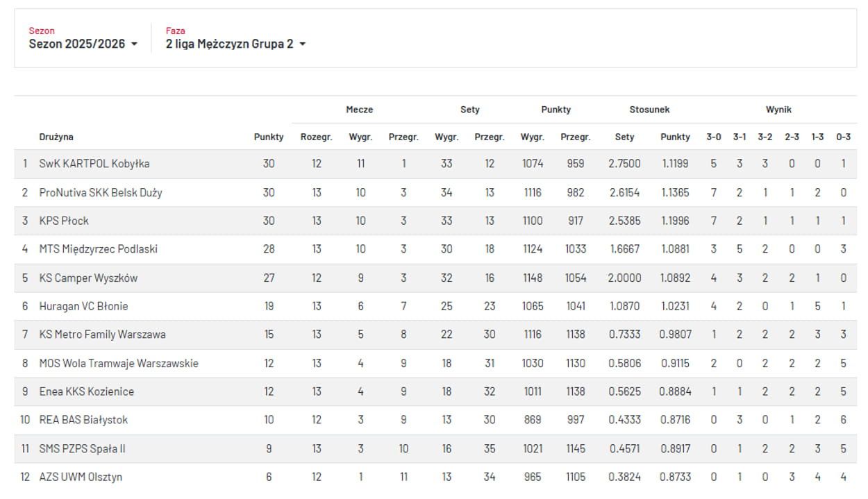Click Enea KKS Kozienice team name

click(x=87, y=391)
